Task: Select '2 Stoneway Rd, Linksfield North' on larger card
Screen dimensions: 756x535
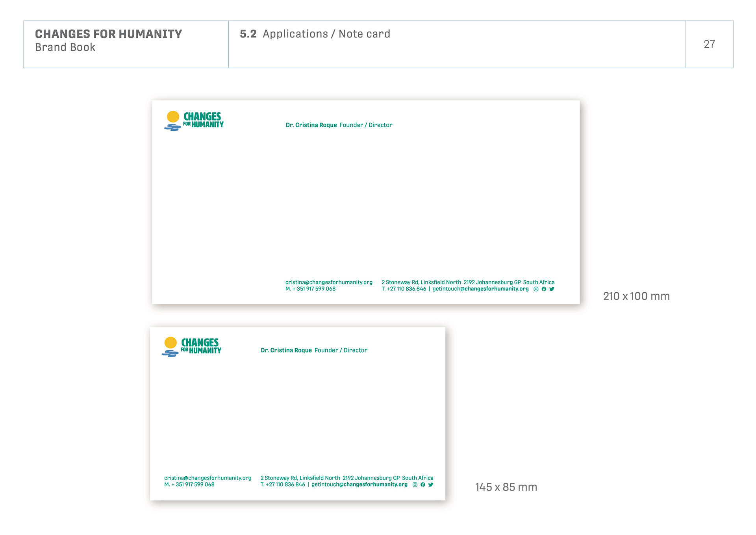Action: pos(421,282)
